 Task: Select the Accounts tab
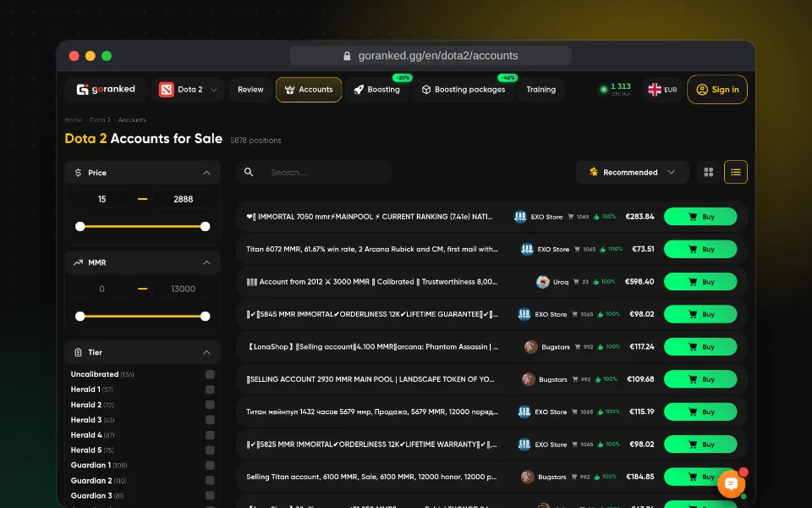(x=309, y=90)
